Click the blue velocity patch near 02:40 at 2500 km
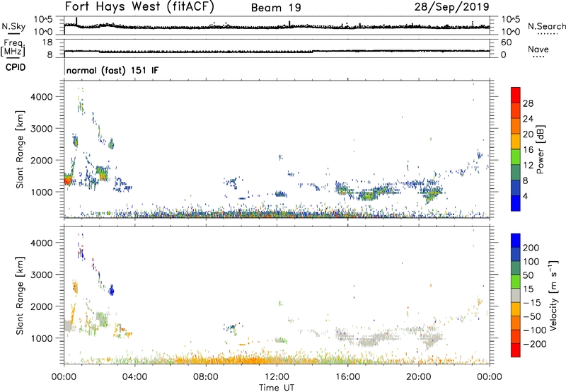566x392 pixels. pos(112,290)
